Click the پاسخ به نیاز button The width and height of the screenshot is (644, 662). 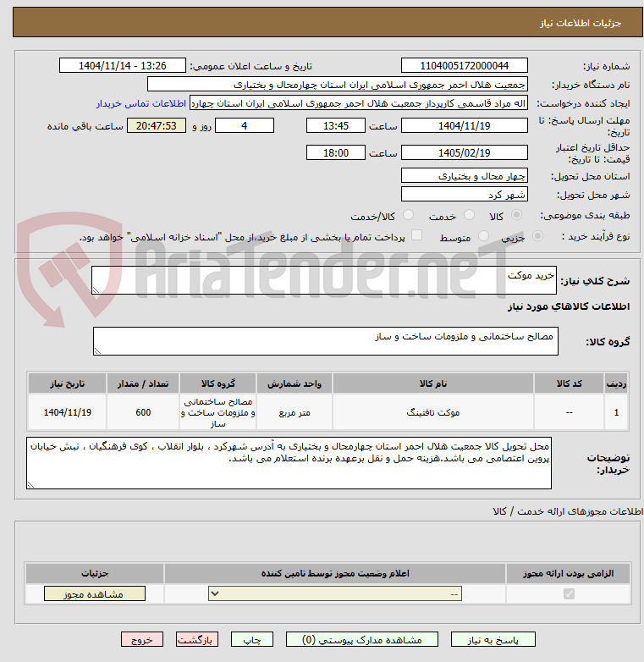pos(493,639)
